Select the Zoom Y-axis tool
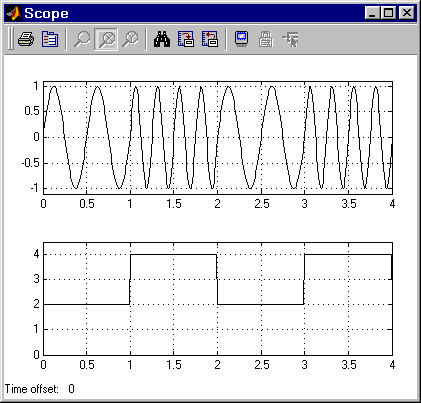The width and height of the screenshot is (421, 403). coord(130,39)
